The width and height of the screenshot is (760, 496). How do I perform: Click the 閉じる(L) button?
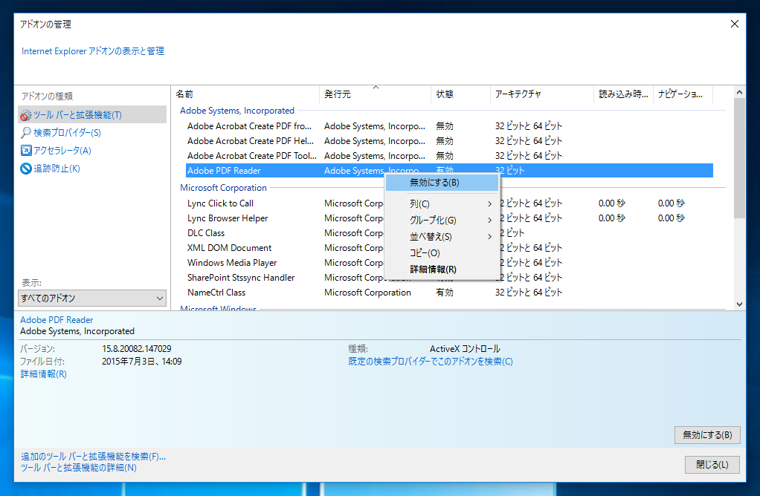tap(712, 464)
